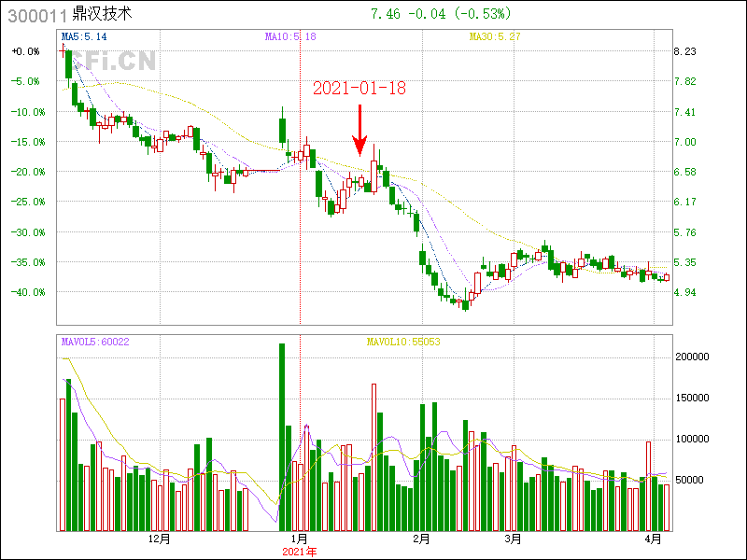The height and width of the screenshot is (560, 747).
Task: Click the MAVOL10:55053 volume label
Action: pyautogui.click(x=403, y=342)
